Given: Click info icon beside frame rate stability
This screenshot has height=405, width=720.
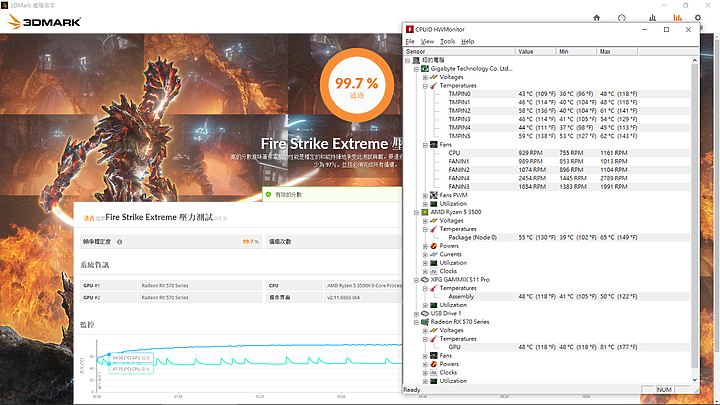Looking at the screenshot, I should tap(119, 242).
